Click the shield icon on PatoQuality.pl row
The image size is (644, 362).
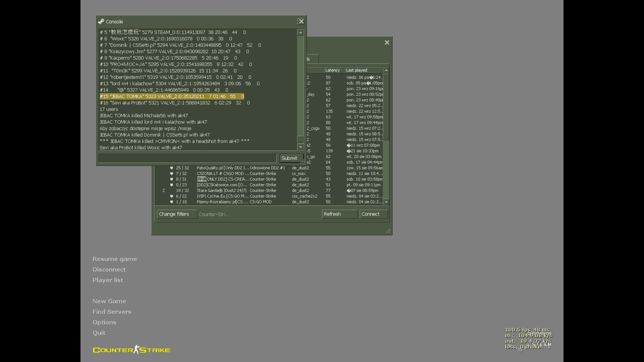[x=172, y=168]
